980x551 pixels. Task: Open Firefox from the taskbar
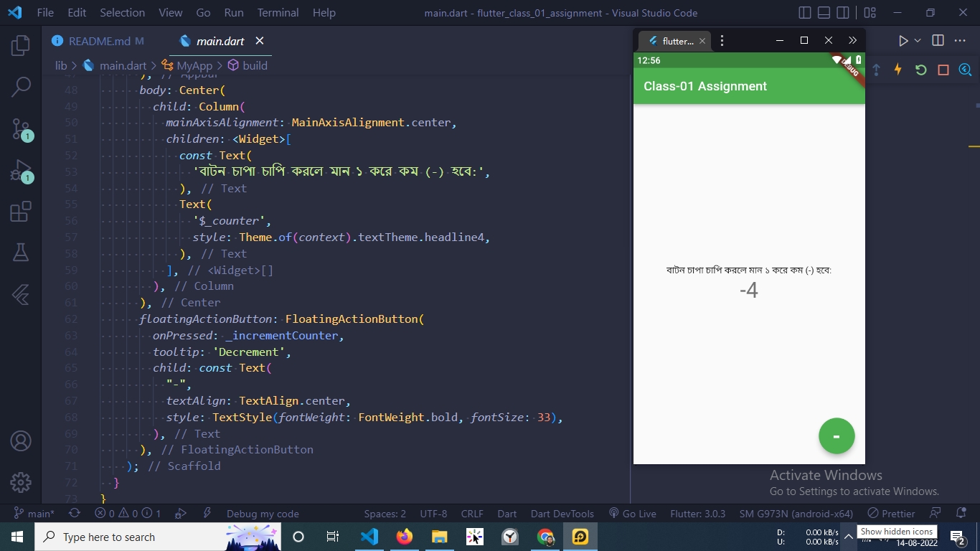tap(405, 537)
